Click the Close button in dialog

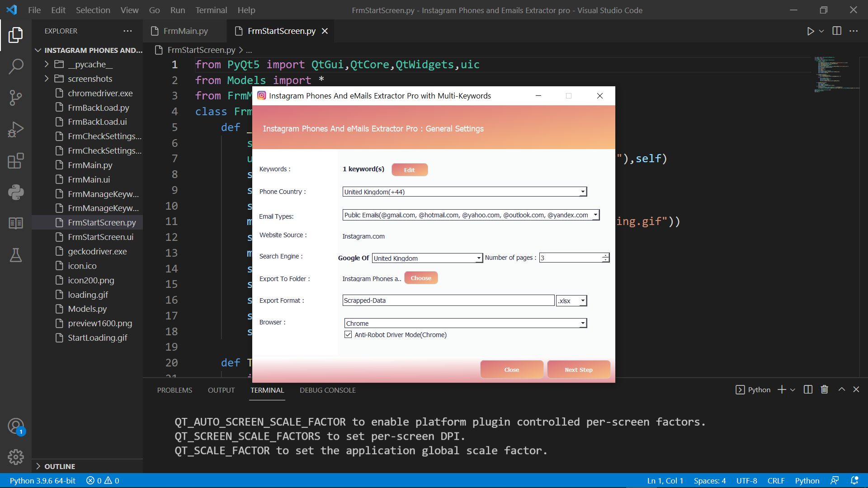coord(512,370)
